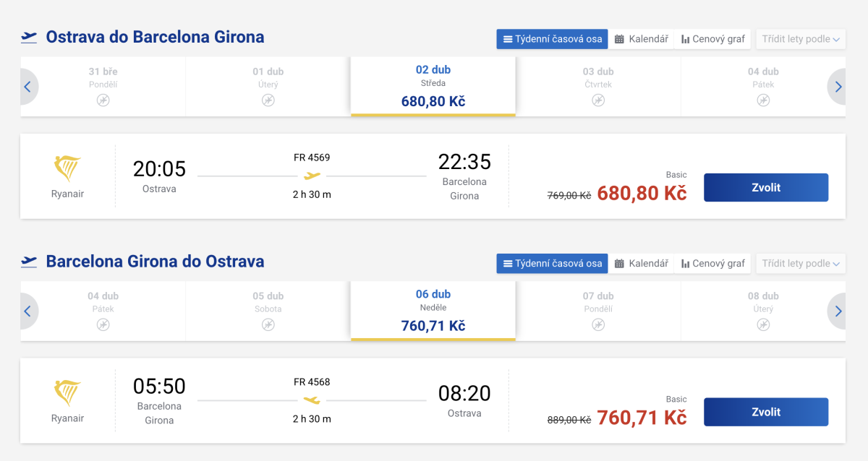Click the no-flight icon under 31 bře
The width and height of the screenshot is (868, 461).
(x=103, y=100)
